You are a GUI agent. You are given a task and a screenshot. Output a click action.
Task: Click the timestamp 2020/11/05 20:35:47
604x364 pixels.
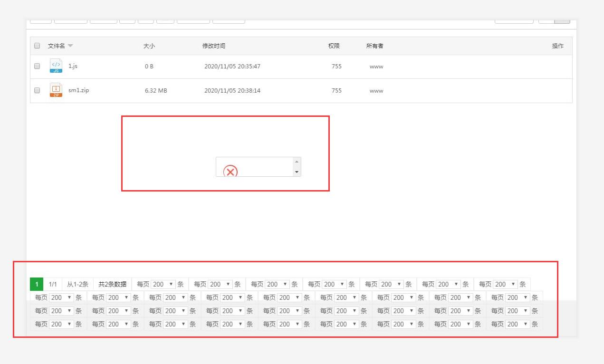[232, 67]
